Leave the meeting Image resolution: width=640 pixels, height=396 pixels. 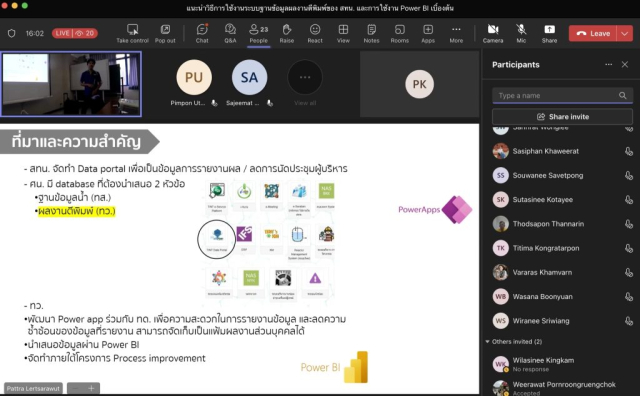[x=593, y=33]
